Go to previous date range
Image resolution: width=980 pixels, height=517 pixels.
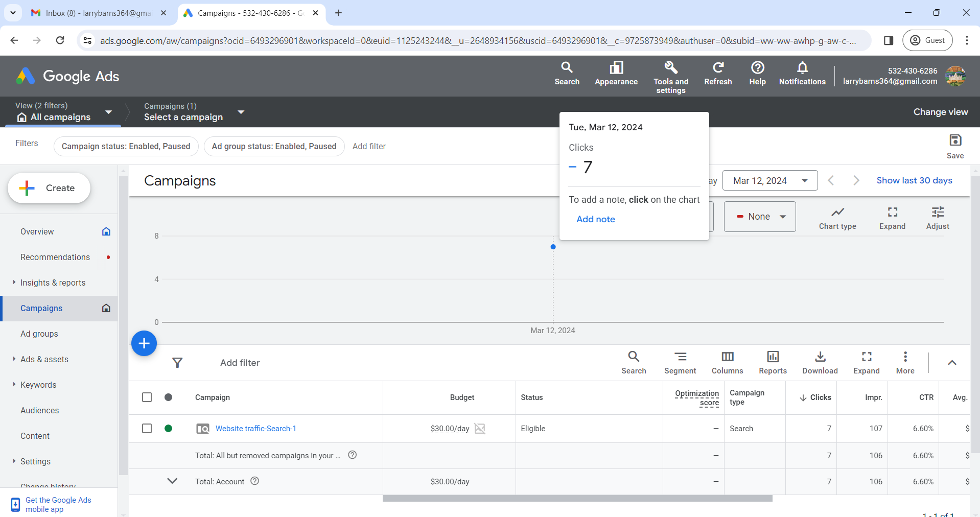tap(831, 180)
